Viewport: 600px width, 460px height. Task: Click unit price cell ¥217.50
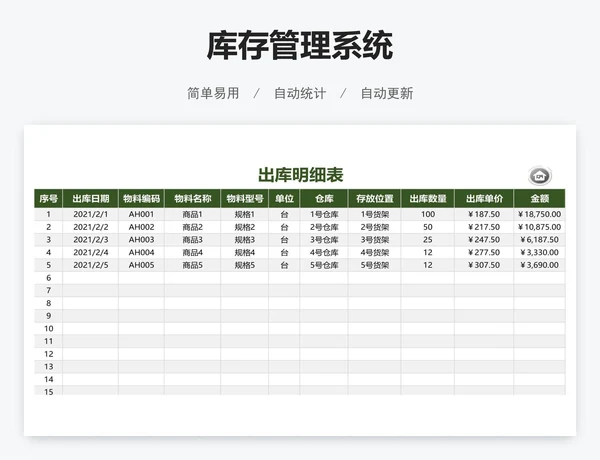[x=483, y=227]
